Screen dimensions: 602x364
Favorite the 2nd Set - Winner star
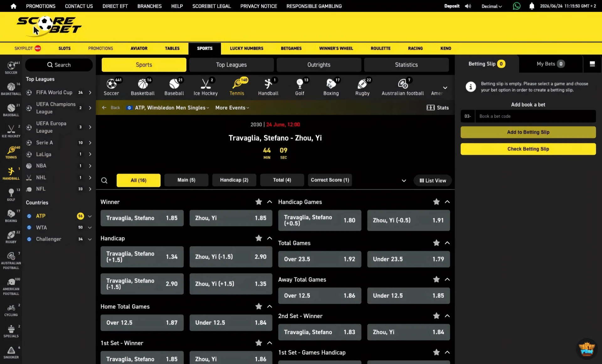[436, 316]
